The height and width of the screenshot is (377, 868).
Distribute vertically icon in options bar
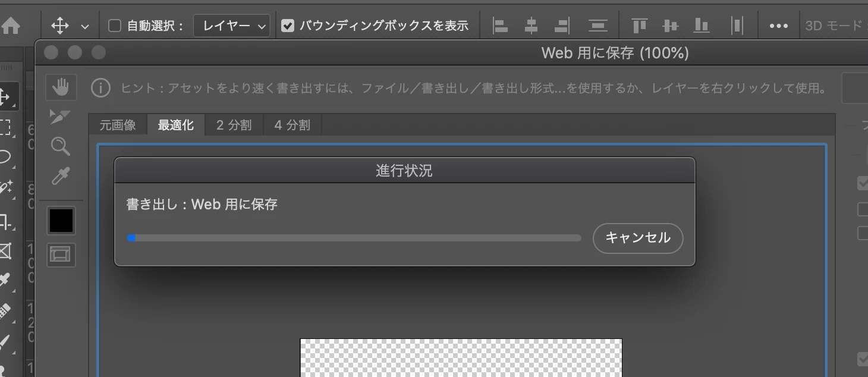tap(597, 26)
